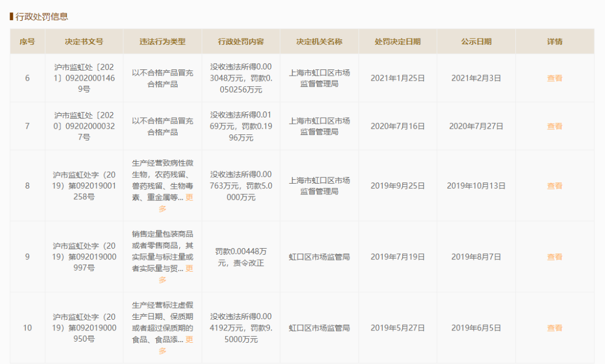
Task: Click the 行政处罚内容 column header
Action: (x=241, y=41)
